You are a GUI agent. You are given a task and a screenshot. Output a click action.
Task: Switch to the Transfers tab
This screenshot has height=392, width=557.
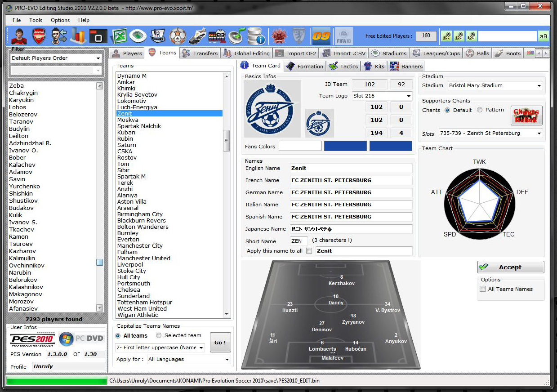pos(201,53)
